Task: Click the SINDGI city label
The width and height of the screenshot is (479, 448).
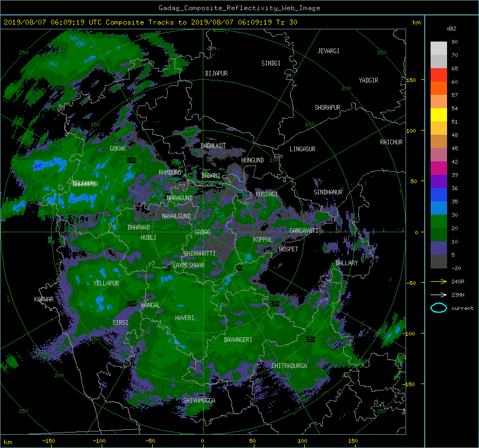Action: point(271,63)
